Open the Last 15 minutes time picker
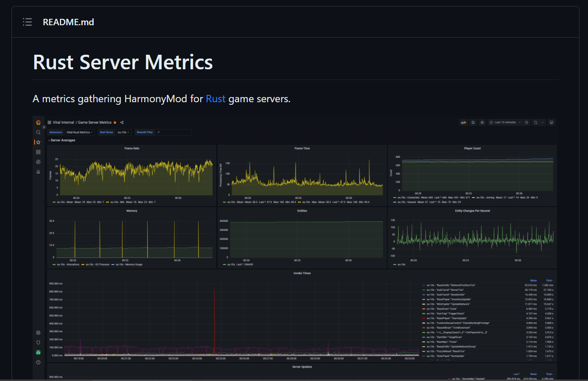The height and width of the screenshot is (381, 588). (505, 122)
